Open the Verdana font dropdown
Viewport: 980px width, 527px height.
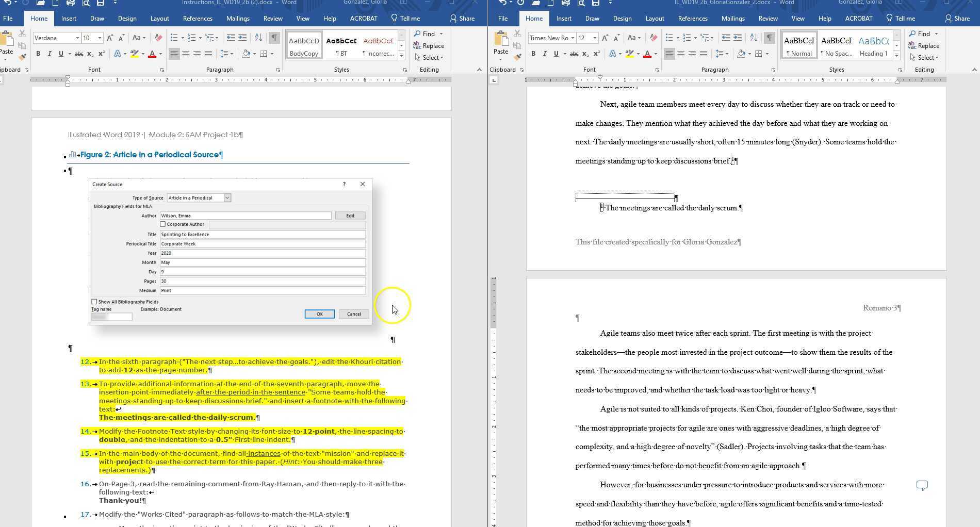(77, 38)
